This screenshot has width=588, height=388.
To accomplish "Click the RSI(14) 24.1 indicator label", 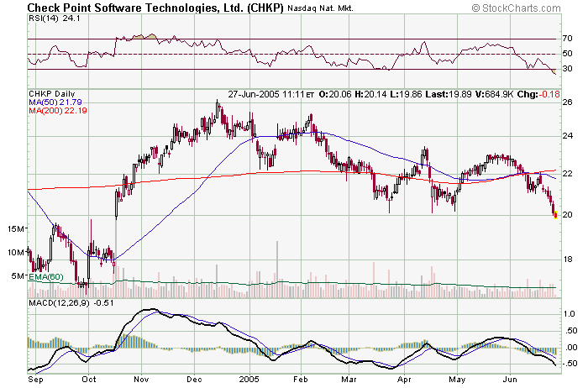I will click(x=55, y=18).
